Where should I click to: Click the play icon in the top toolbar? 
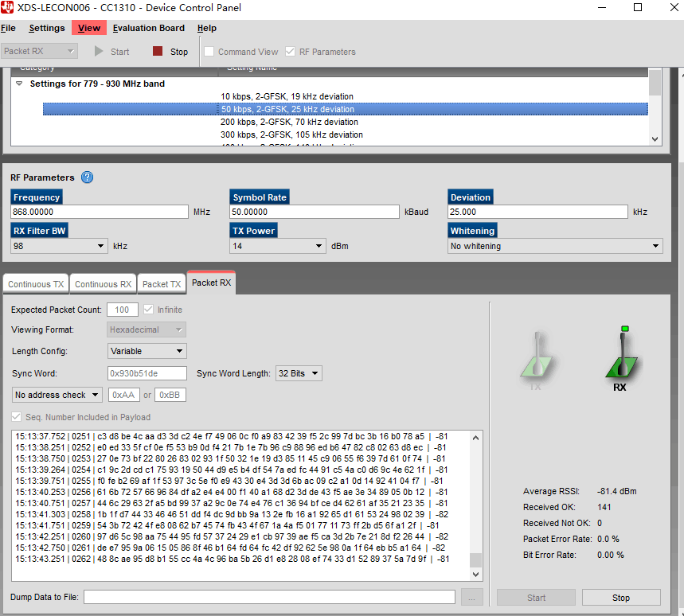coord(99,52)
